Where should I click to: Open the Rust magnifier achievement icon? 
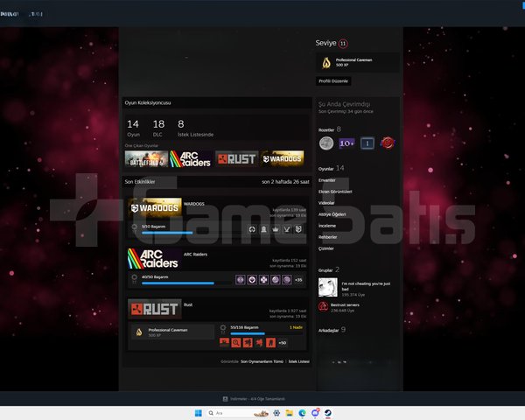[236, 343]
